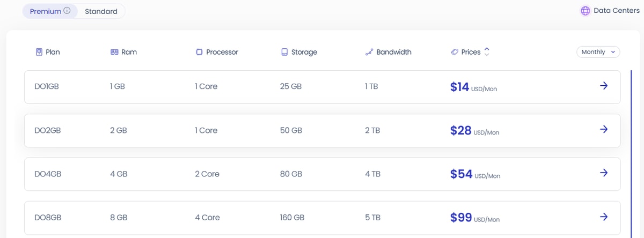Click the Processor column chip icon
Viewport: 644px width, 238px height.
199,52
